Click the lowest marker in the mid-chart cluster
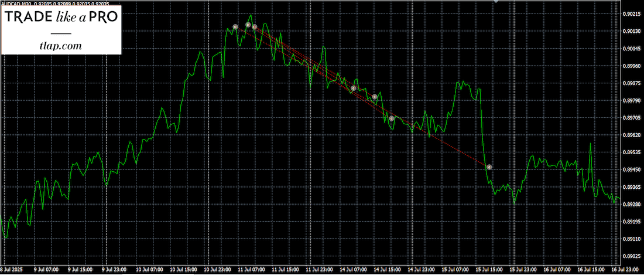The height and width of the screenshot is (275, 644). pos(392,118)
